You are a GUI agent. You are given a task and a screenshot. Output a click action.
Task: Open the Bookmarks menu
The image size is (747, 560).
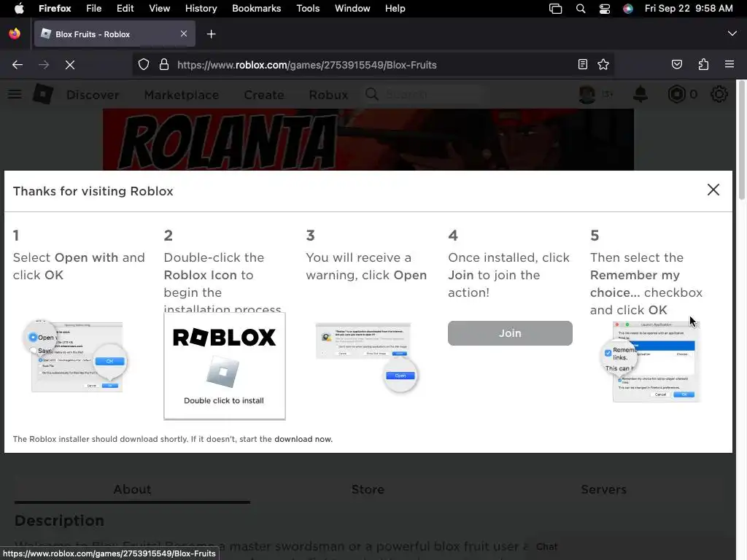click(256, 9)
